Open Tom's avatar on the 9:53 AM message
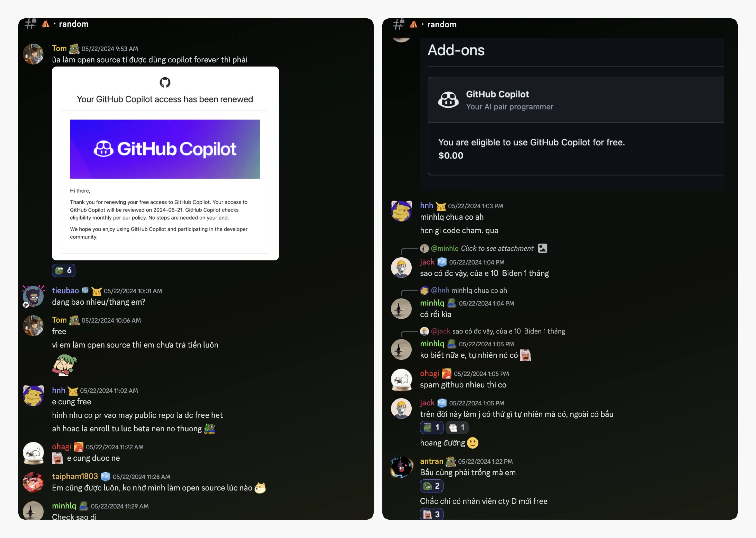Screen dimensions: 756x538 (33, 54)
